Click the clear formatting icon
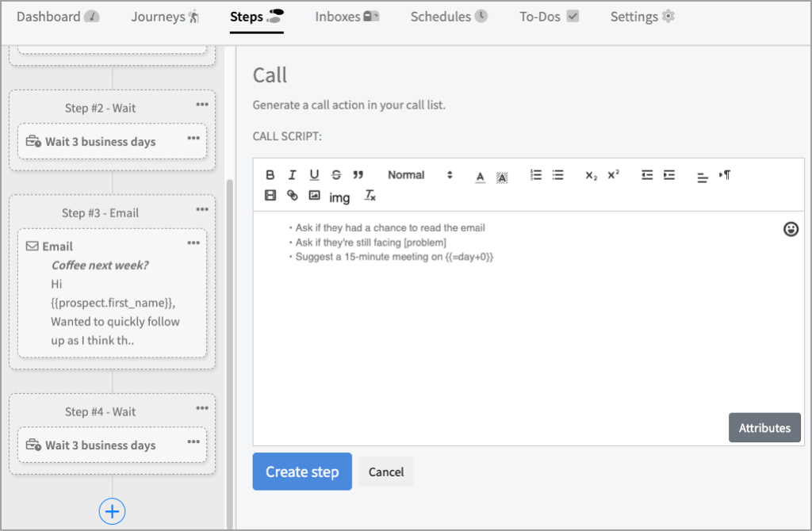 pyautogui.click(x=370, y=195)
